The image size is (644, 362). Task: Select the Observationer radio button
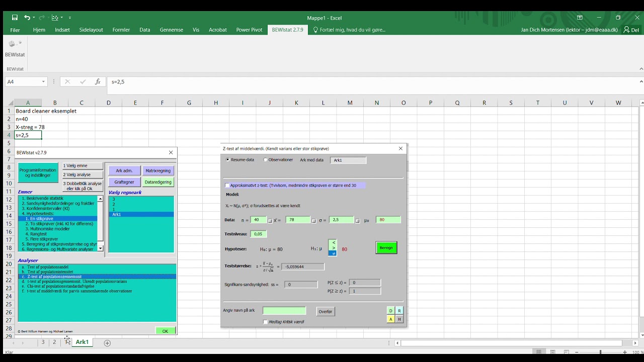[x=266, y=160]
